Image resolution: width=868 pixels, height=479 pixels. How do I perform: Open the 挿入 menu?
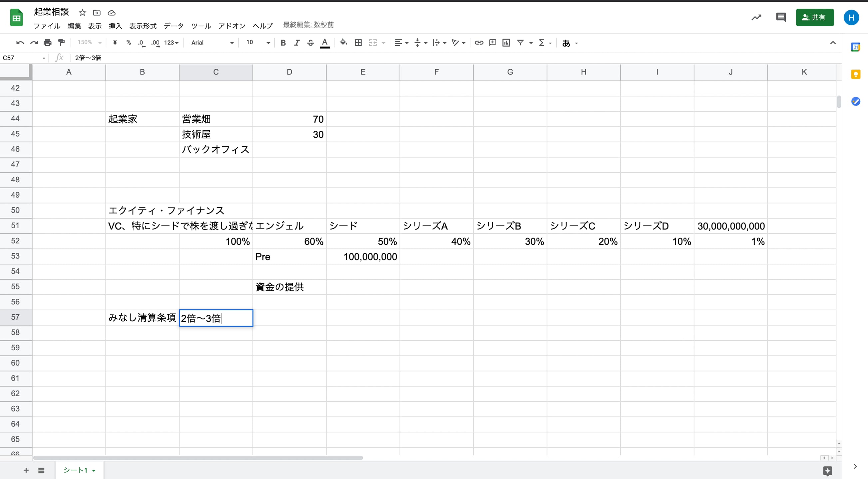tap(115, 26)
